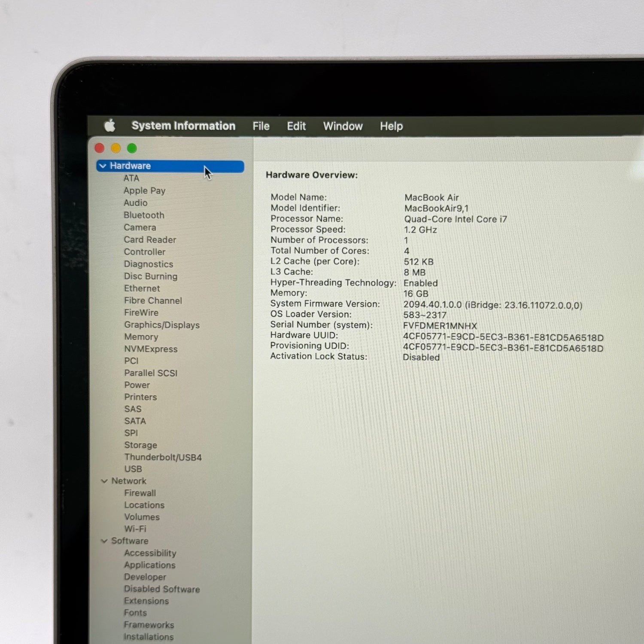Select Graphics/Displays in the sidebar
The height and width of the screenshot is (644, 644).
coord(162,325)
